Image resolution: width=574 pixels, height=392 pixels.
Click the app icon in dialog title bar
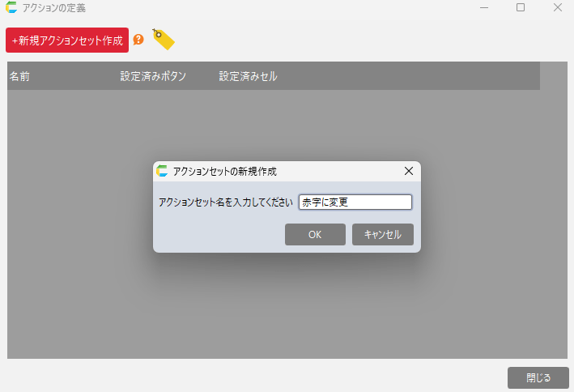point(162,171)
